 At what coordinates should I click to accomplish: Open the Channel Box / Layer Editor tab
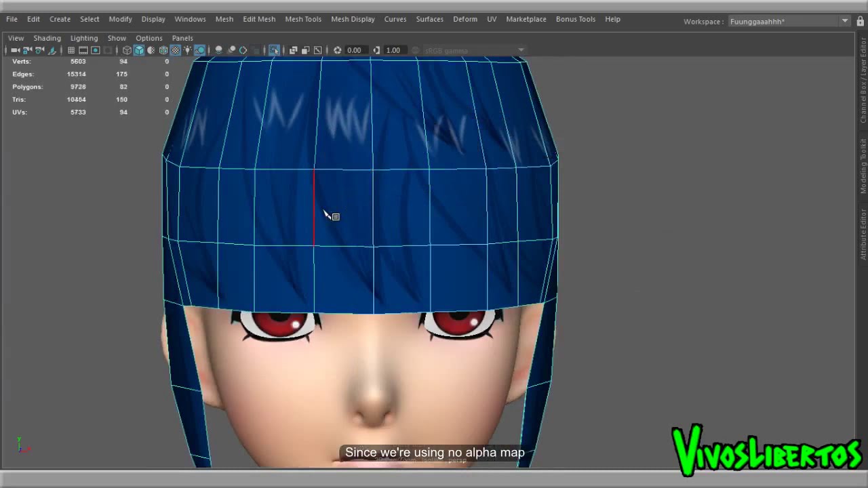863,80
